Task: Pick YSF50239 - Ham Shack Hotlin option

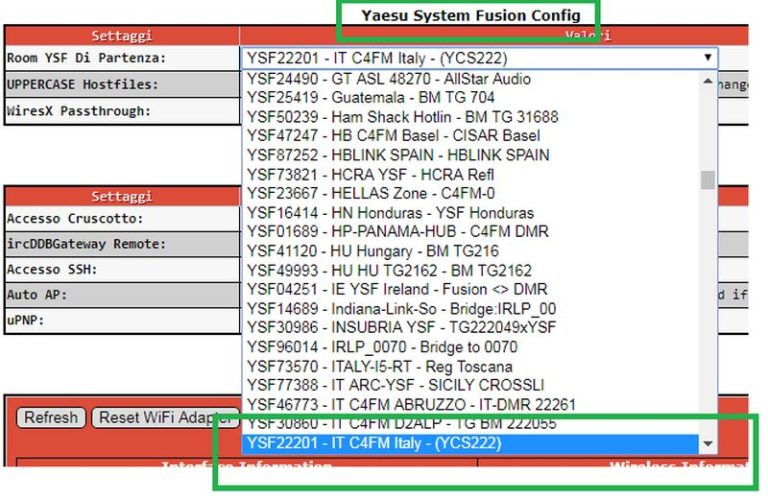Action: [471, 117]
